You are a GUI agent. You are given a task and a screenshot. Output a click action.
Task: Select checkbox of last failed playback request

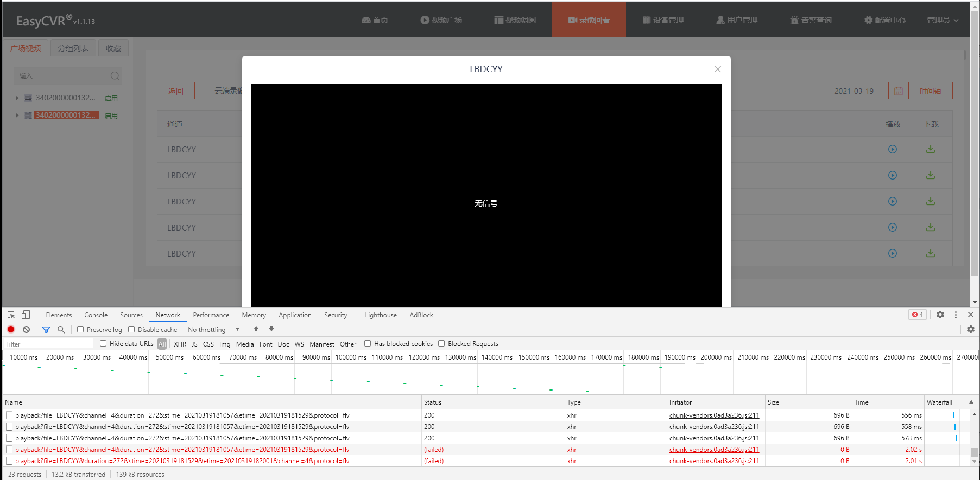click(9, 461)
